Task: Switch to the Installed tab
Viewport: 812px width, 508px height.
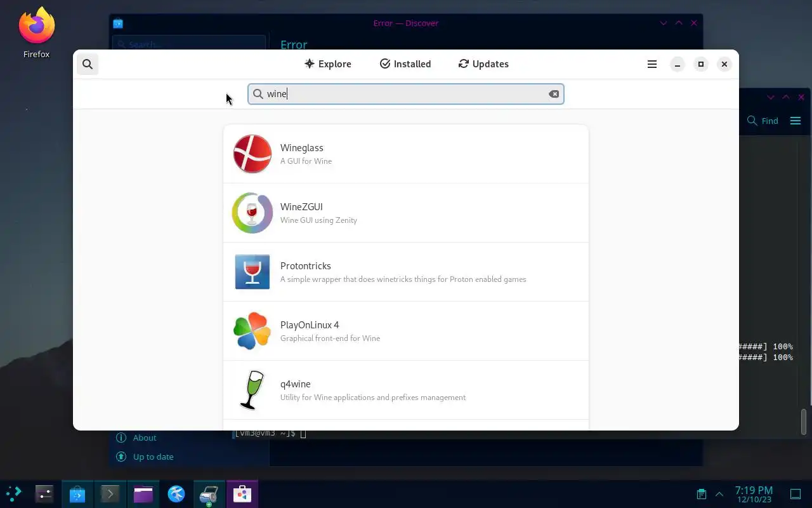Action: (x=405, y=64)
